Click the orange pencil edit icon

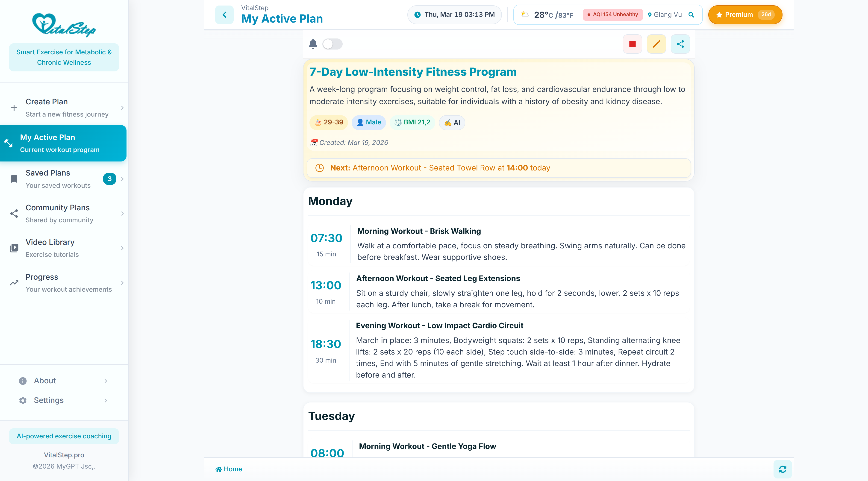pos(656,44)
